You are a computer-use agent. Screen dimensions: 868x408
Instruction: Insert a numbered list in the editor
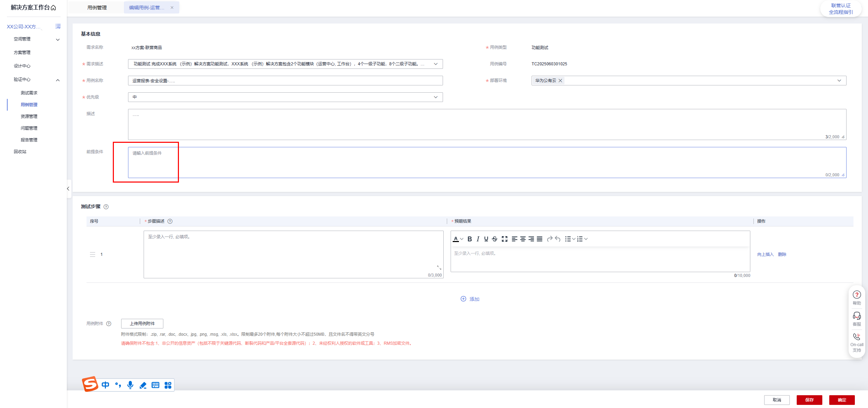tap(580, 239)
